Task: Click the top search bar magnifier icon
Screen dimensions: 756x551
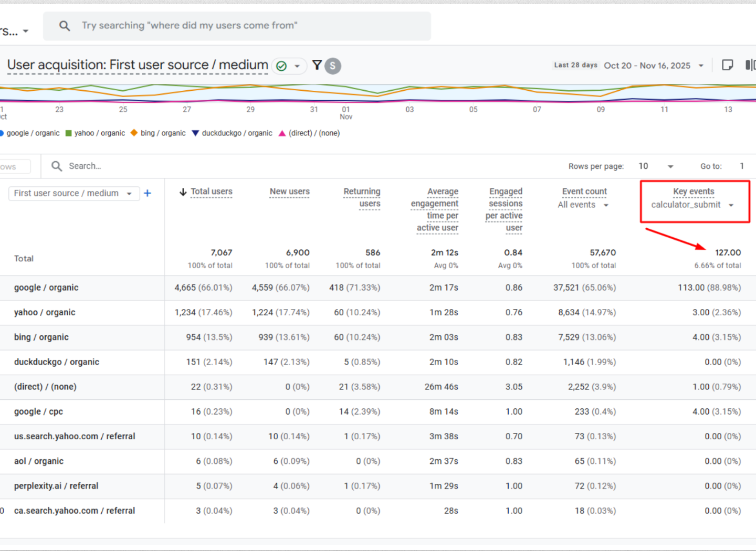Action: 65,26
